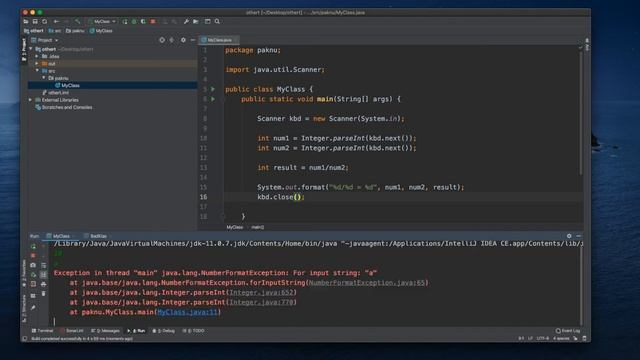Select MyClass file in project tree

[x=112, y=85]
